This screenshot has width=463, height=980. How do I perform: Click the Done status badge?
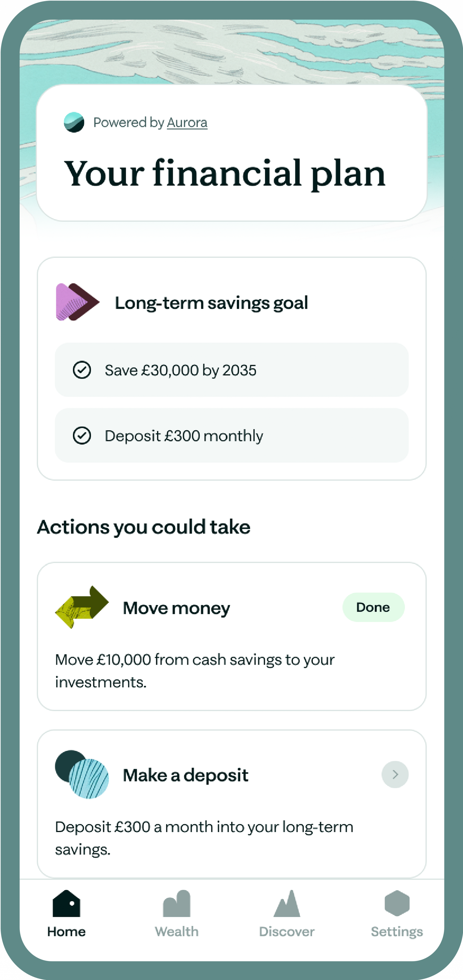[373, 607]
